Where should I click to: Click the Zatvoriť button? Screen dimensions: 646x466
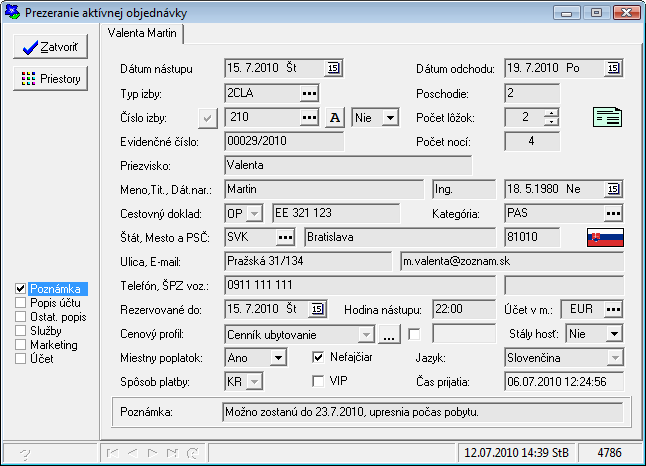(51, 47)
